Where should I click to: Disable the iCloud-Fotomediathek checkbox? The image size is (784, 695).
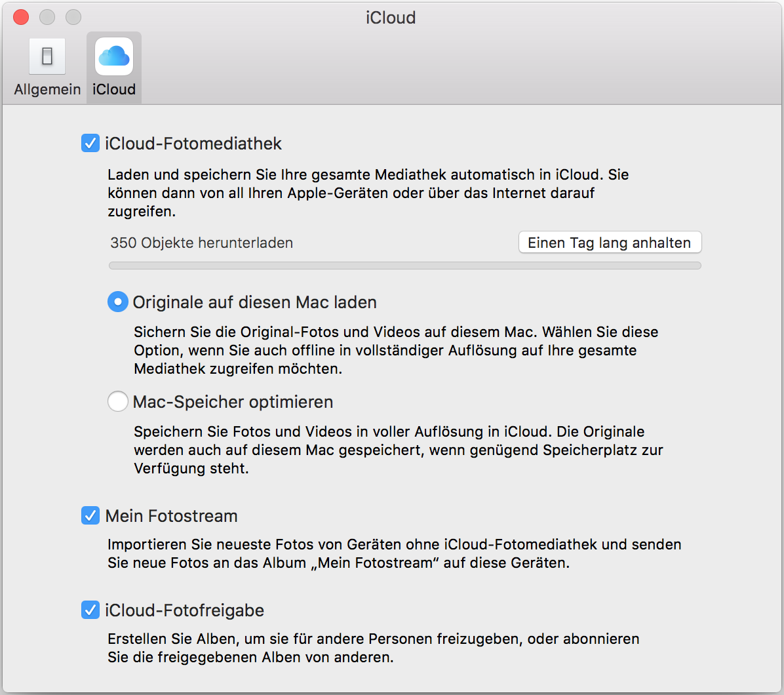point(90,144)
